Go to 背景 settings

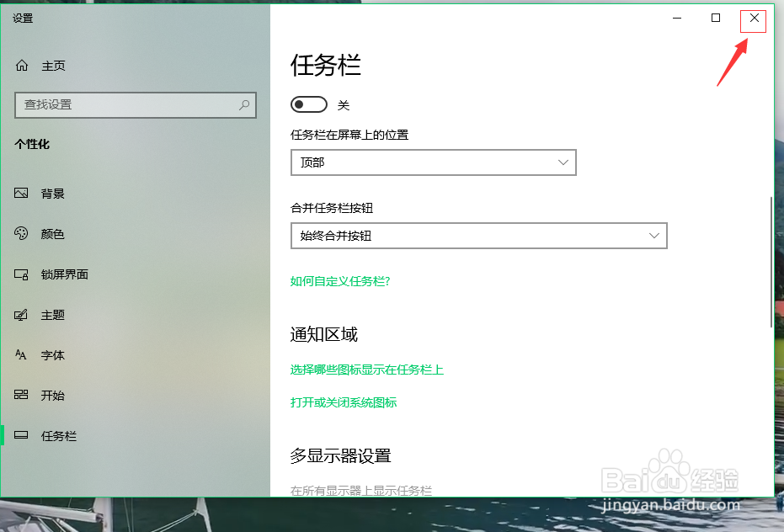[53, 194]
